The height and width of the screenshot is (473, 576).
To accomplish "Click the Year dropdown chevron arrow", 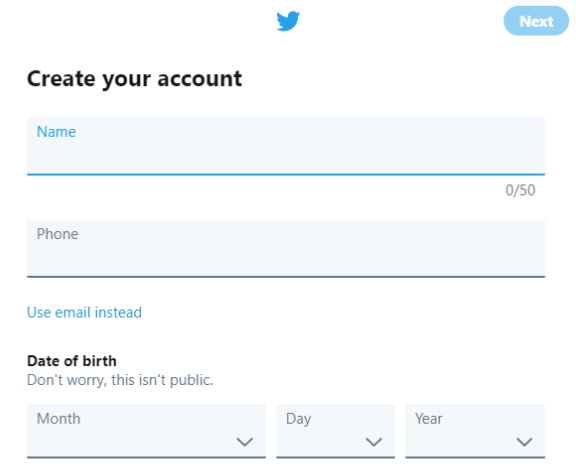I will click(x=524, y=442).
